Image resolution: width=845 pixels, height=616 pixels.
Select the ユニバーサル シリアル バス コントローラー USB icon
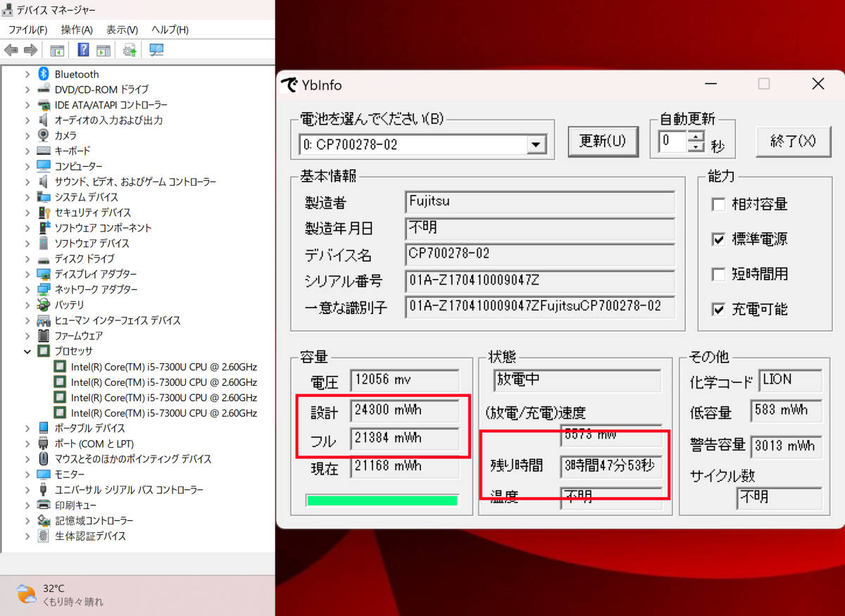(44, 489)
